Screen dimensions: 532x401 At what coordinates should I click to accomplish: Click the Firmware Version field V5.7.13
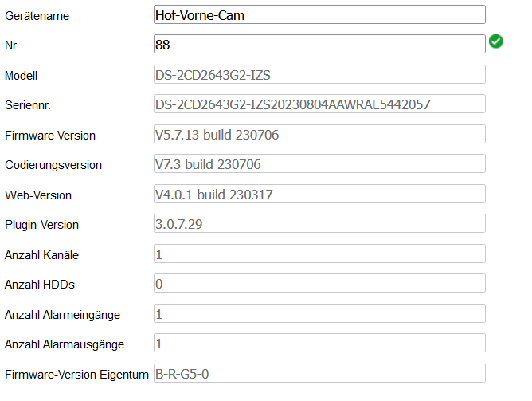coord(319,135)
